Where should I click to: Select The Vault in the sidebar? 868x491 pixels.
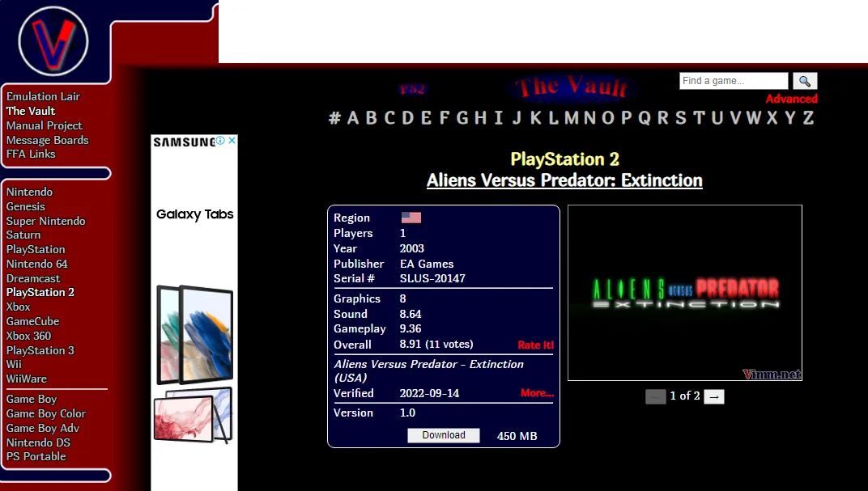coord(31,111)
